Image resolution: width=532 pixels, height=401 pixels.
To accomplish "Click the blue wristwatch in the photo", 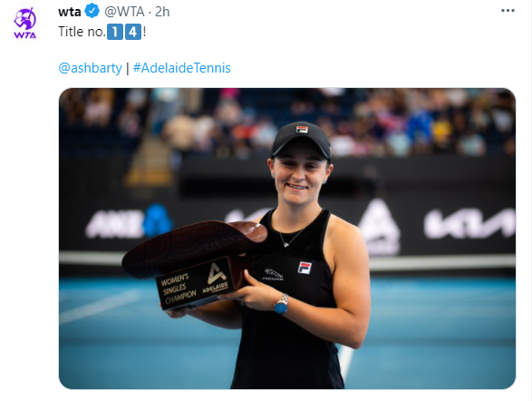I will click(x=281, y=304).
